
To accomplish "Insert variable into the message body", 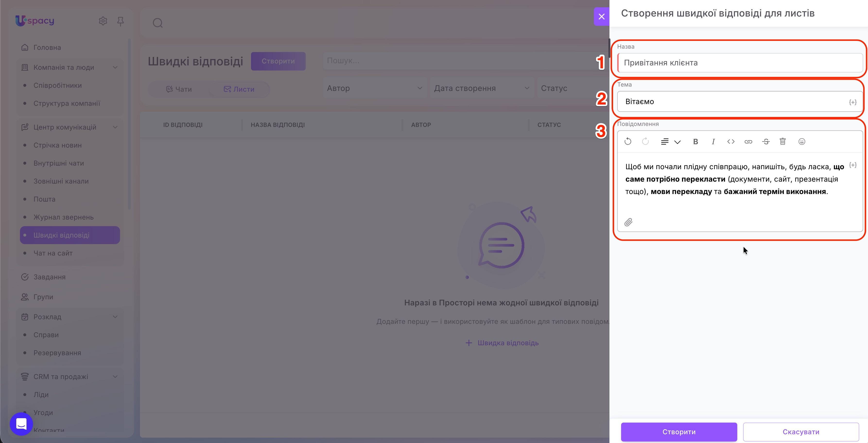I will (x=852, y=165).
